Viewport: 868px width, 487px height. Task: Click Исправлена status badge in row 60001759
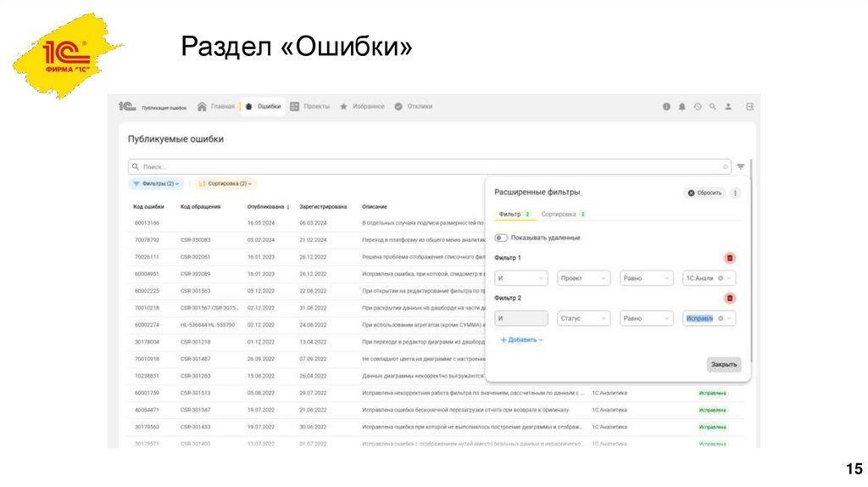[x=712, y=394]
